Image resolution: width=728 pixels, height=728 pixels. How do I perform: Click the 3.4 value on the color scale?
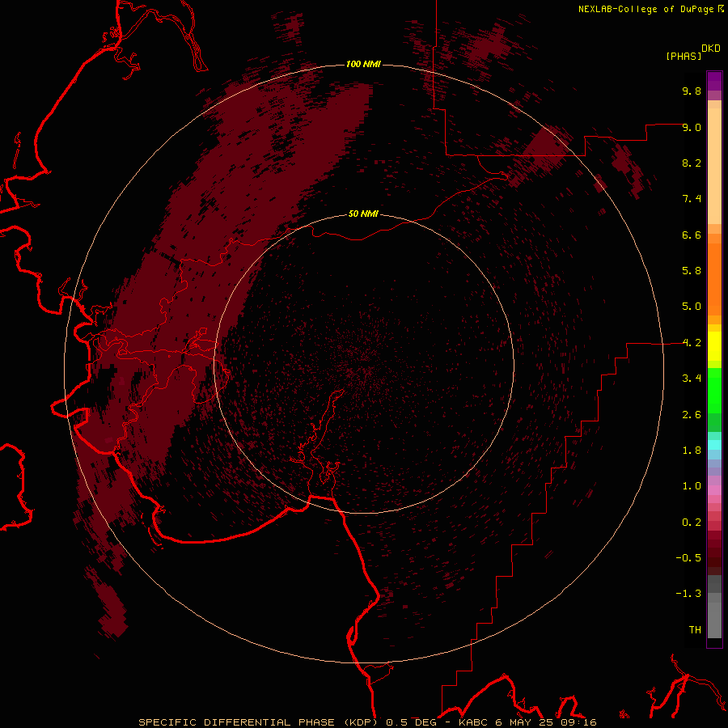click(692, 379)
